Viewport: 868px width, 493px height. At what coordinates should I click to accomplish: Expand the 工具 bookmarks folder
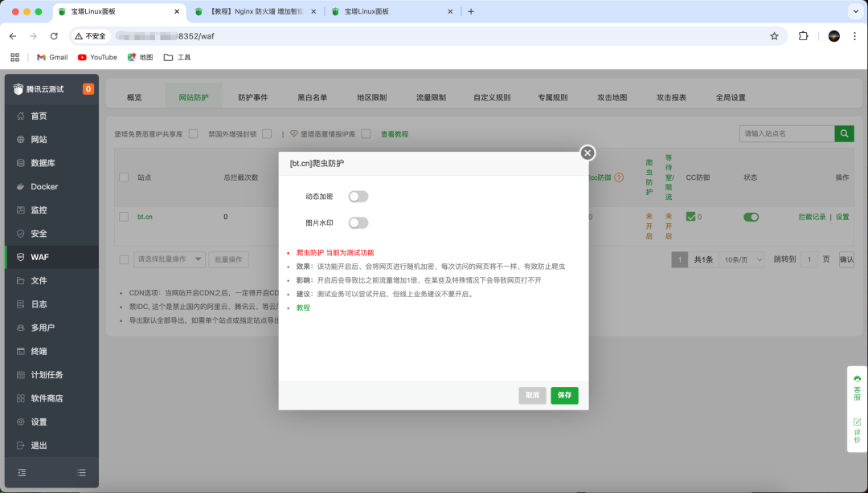pos(175,56)
